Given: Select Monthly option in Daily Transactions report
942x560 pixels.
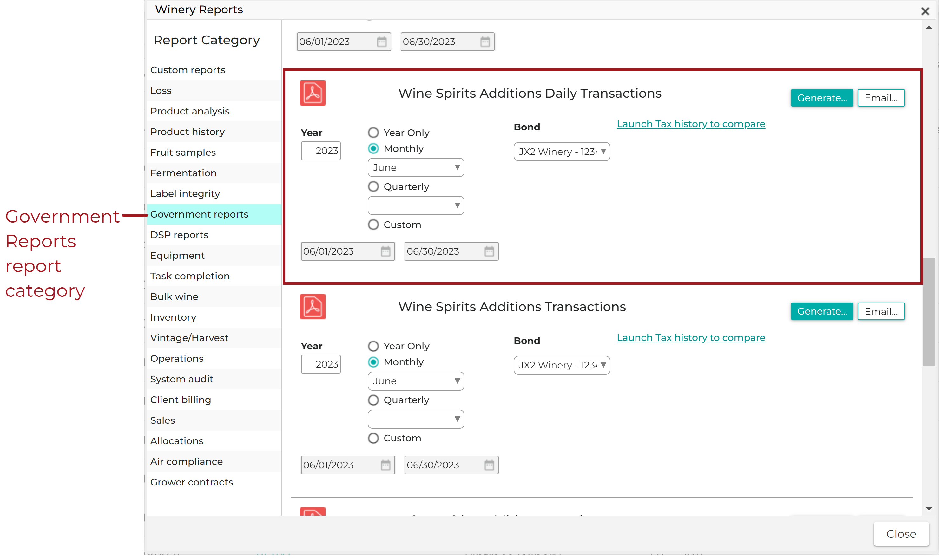Looking at the screenshot, I should [373, 148].
